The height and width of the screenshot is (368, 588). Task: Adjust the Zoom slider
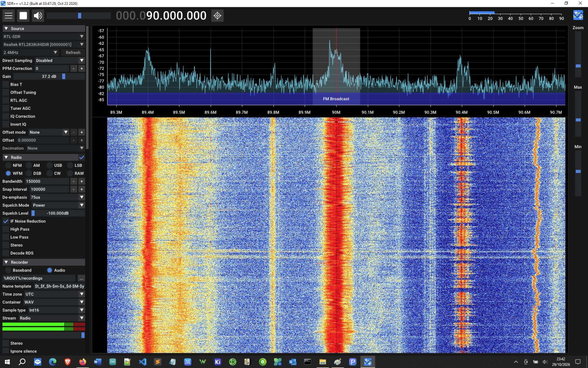[x=578, y=54]
